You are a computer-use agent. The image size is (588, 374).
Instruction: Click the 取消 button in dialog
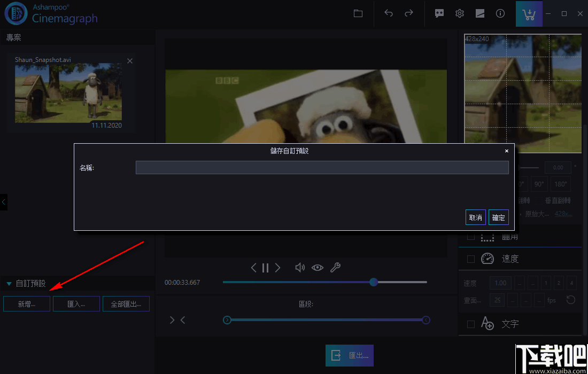(476, 217)
